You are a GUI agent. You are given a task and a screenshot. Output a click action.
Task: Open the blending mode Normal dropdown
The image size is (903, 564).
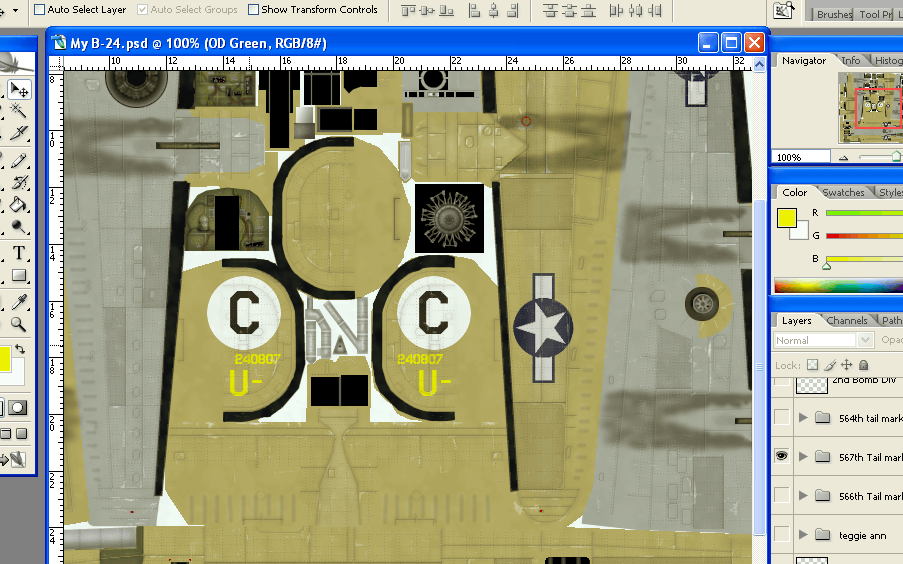pos(823,340)
